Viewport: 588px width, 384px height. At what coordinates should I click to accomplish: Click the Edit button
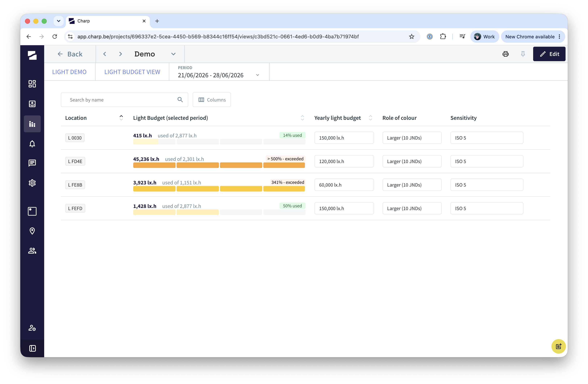[x=549, y=54]
